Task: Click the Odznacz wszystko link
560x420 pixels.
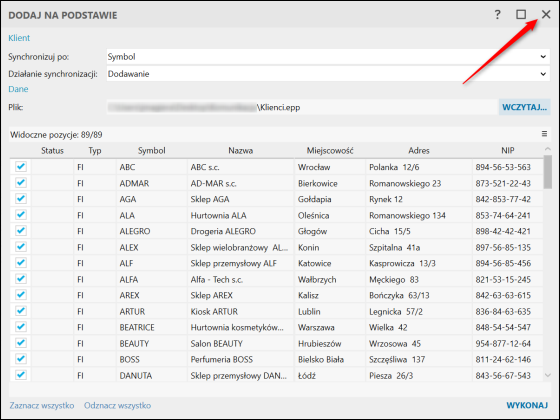Action: [118, 405]
